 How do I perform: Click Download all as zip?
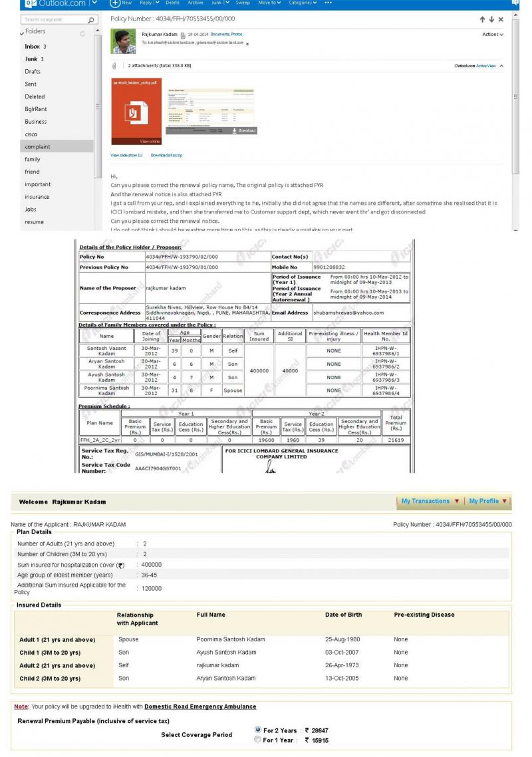pos(166,156)
